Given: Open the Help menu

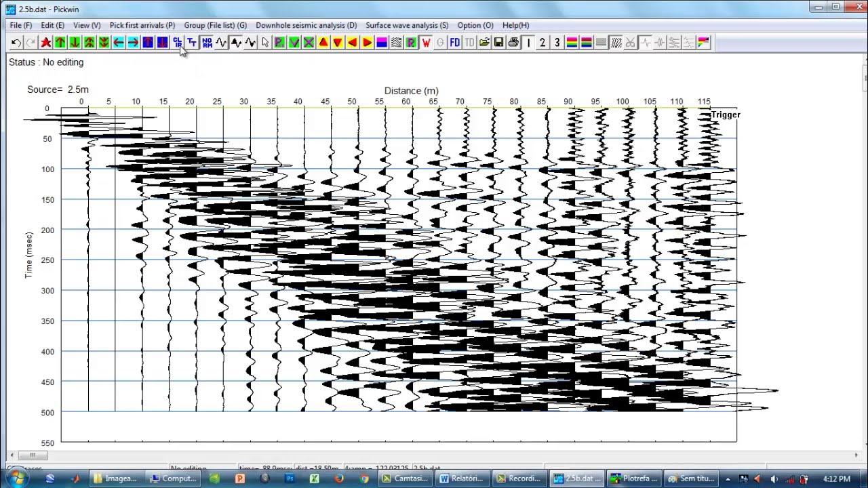Looking at the screenshot, I should 516,25.
